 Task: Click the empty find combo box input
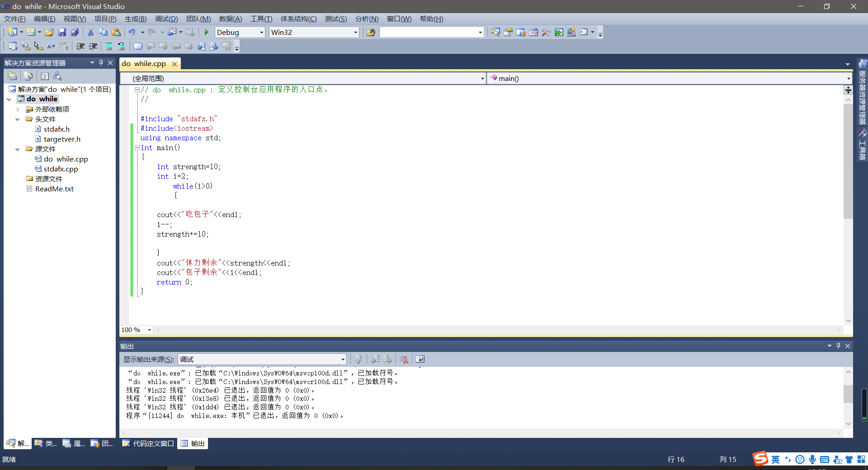pyautogui.click(x=428, y=32)
